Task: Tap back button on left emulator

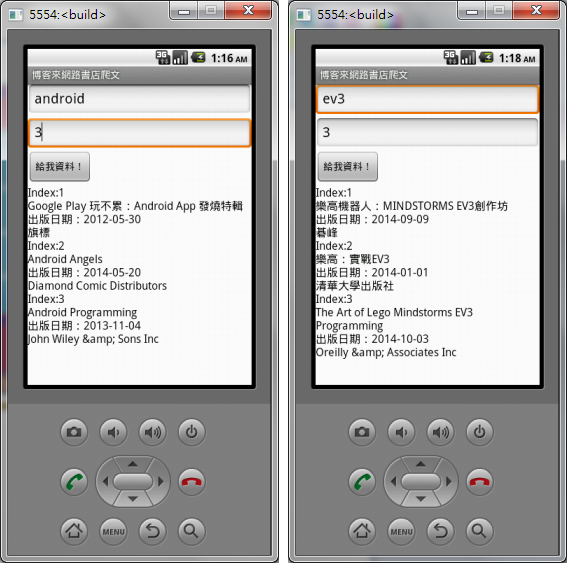Action: point(153,531)
